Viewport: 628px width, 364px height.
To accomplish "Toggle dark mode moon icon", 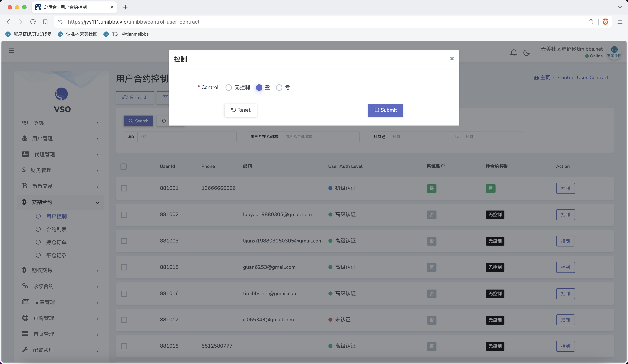I will point(526,53).
